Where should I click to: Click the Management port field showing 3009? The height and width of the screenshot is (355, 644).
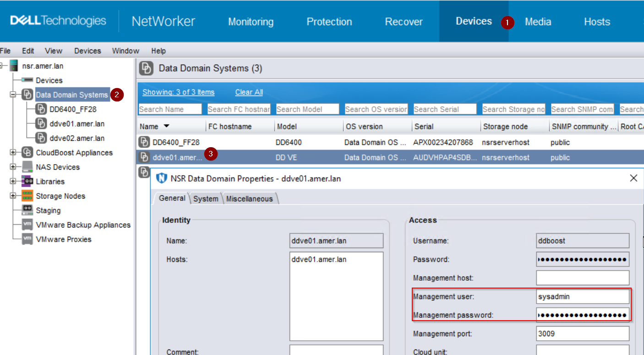click(583, 333)
